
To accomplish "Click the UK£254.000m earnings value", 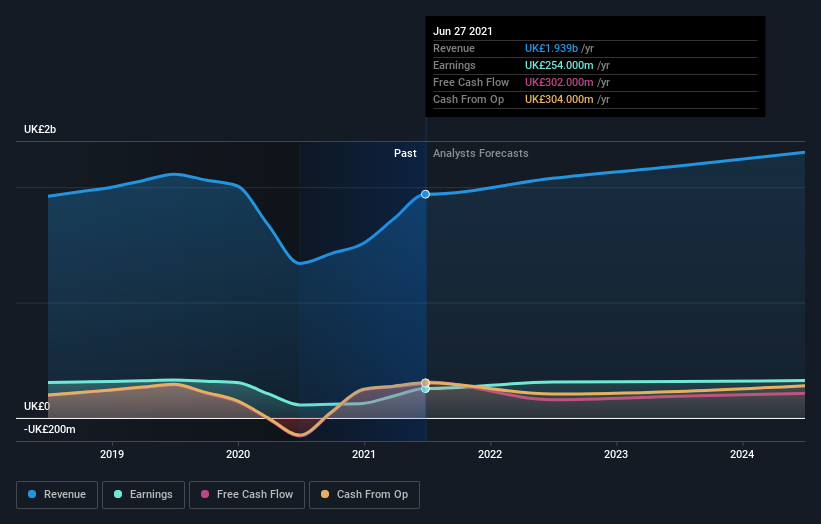I will pos(559,65).
